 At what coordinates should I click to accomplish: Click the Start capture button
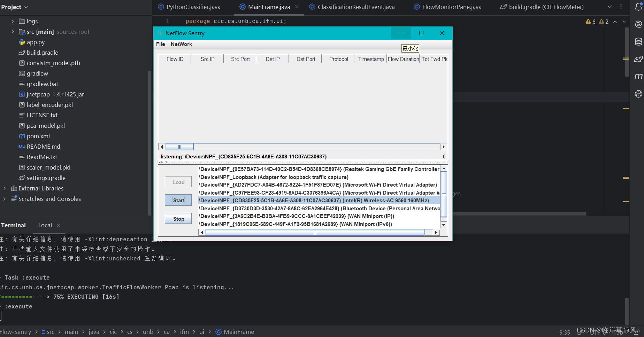point(178,200)
